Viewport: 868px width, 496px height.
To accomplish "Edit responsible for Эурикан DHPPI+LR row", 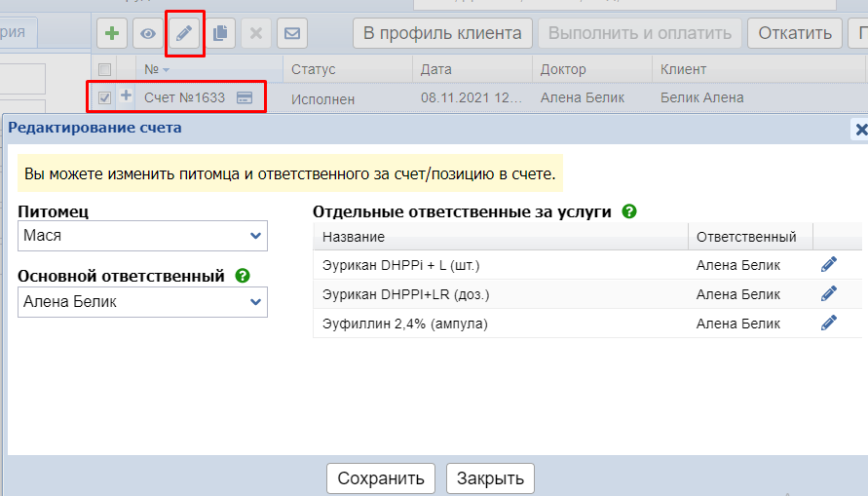I will tap(829, 294).
